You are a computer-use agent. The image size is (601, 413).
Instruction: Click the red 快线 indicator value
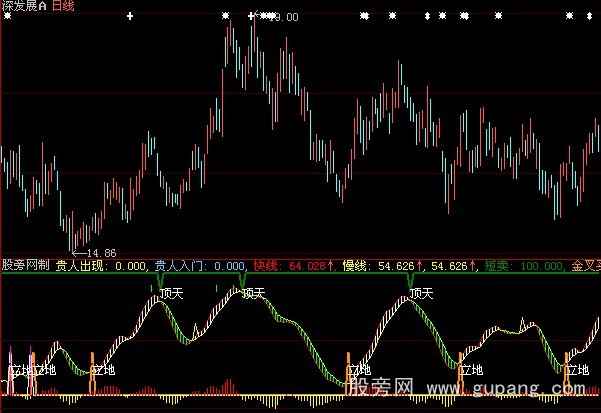pos(293,266)
